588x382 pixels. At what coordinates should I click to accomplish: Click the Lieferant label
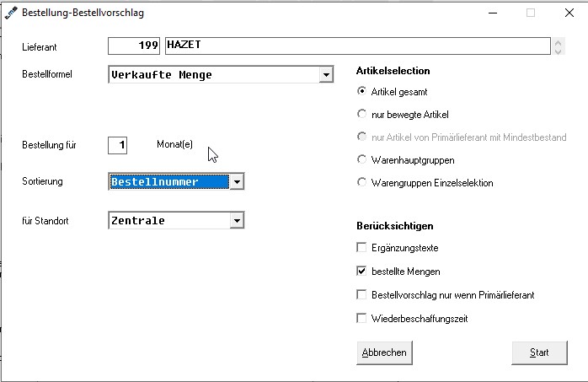coord(40,47)
